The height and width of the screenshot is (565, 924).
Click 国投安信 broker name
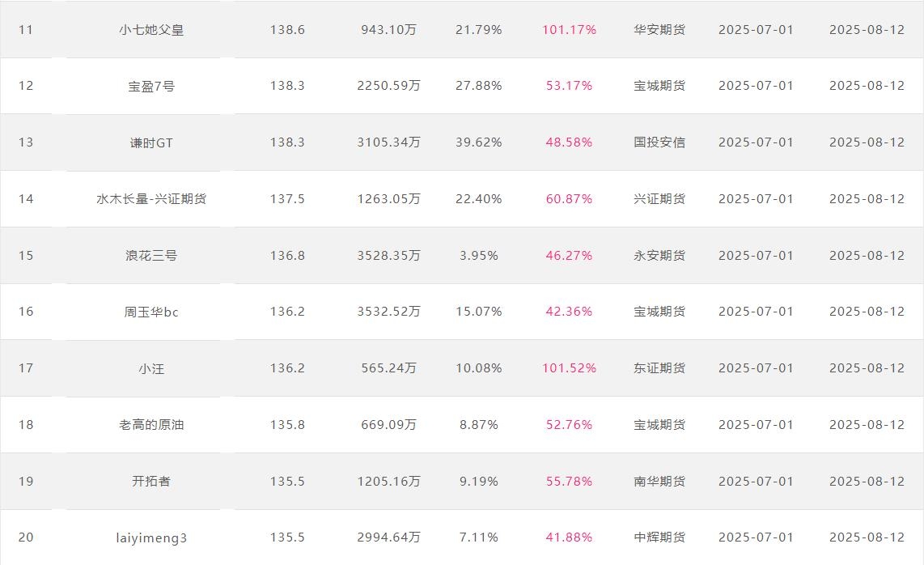pos(659,142)
